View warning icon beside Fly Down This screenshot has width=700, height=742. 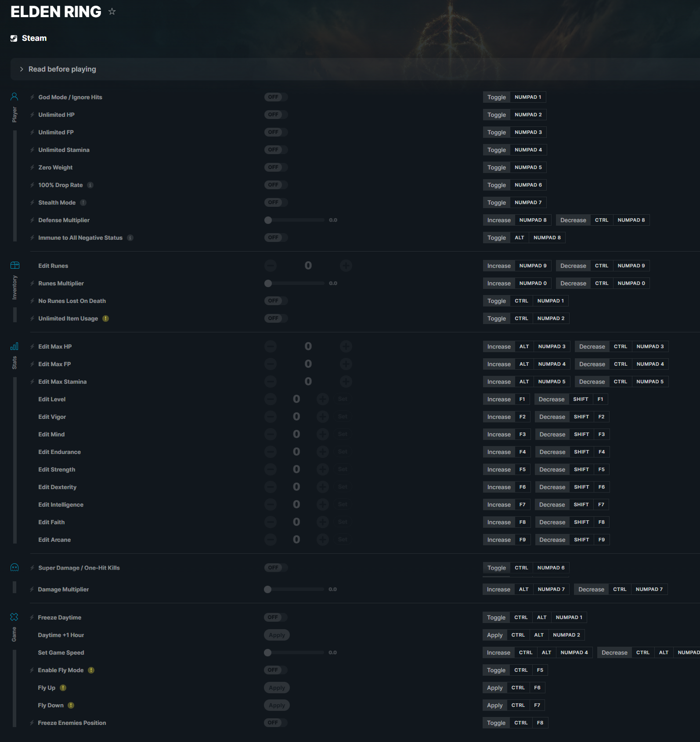coord(71,705)
